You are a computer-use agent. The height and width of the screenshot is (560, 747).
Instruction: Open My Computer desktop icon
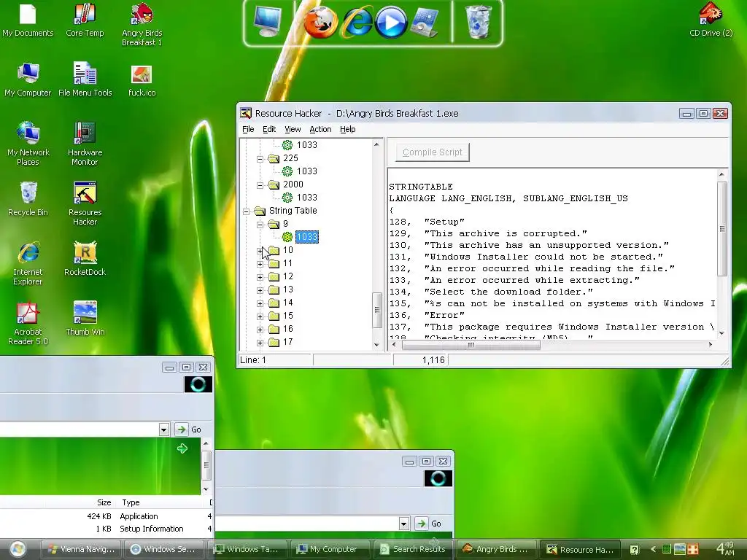(28, 80)
